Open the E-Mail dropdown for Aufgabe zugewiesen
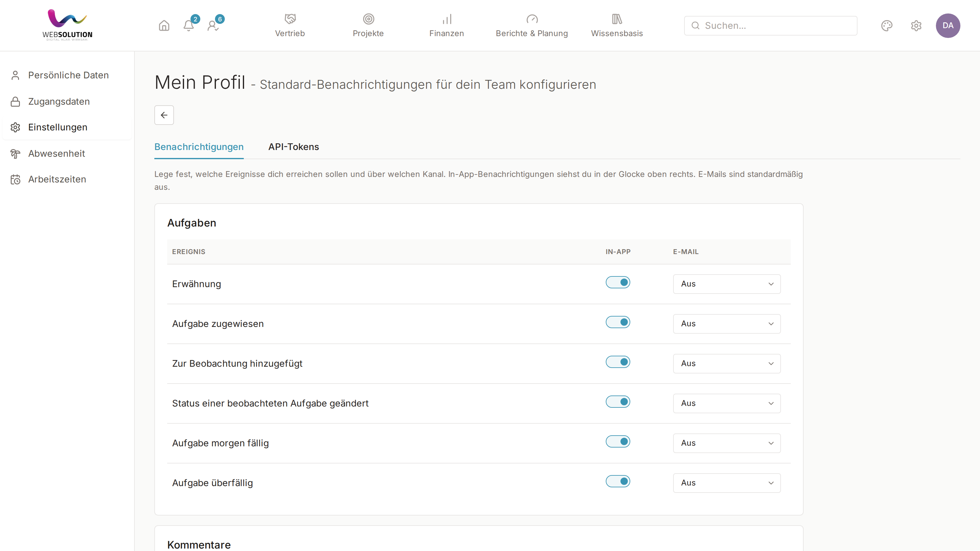 click(727, 324)
